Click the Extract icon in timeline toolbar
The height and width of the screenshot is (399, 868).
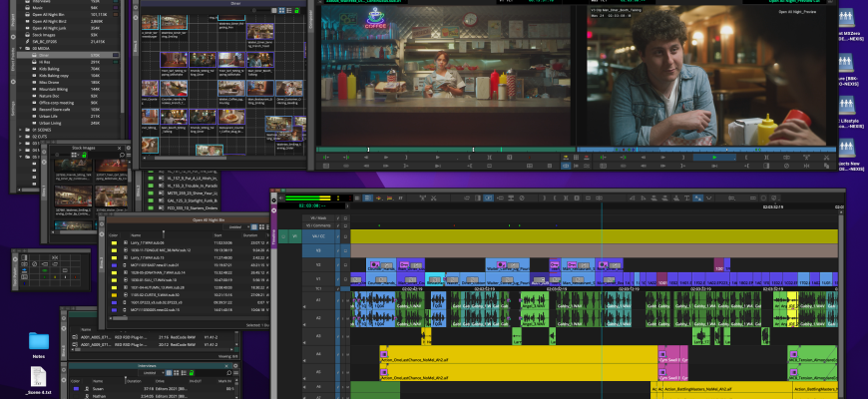[433, 198]
